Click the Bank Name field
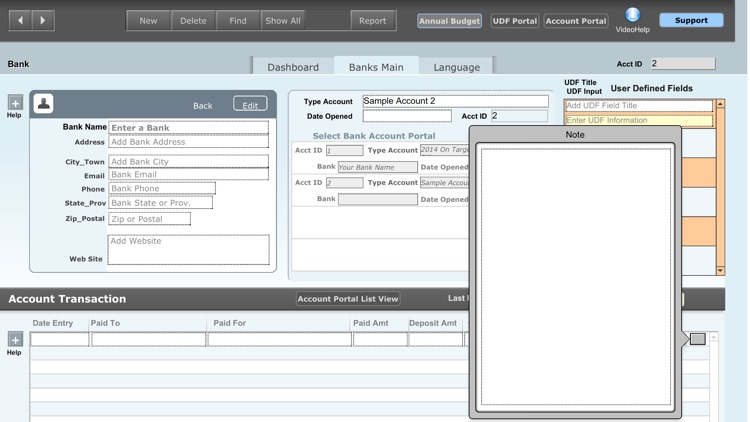Screen dimensions: 750x422 tap(188, 128)
